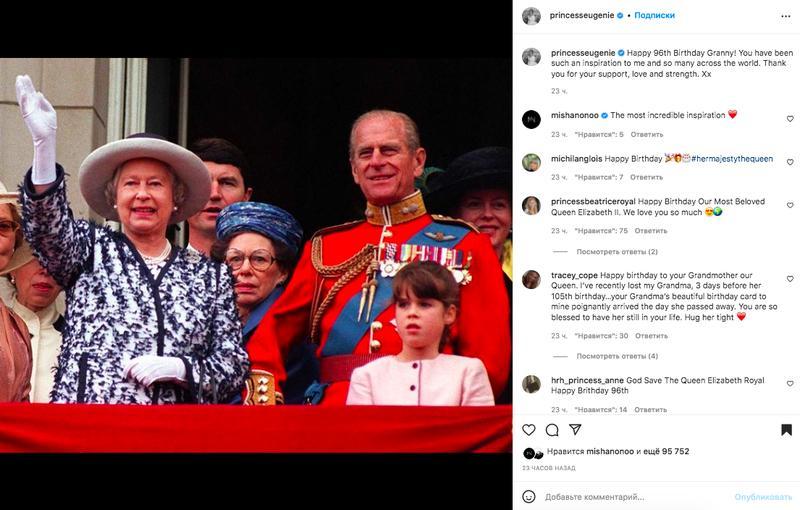Like the post with the heart icon

pyautogui.click(x=529, y=430)
